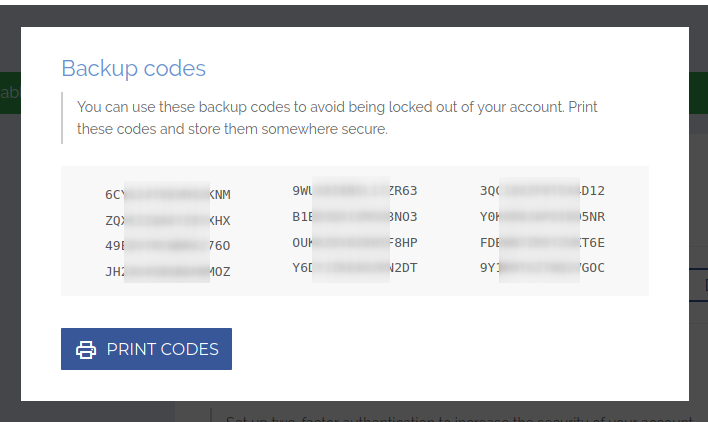
Task: Dismiss dialog via dark overlay above it
Action: [354, 12]
